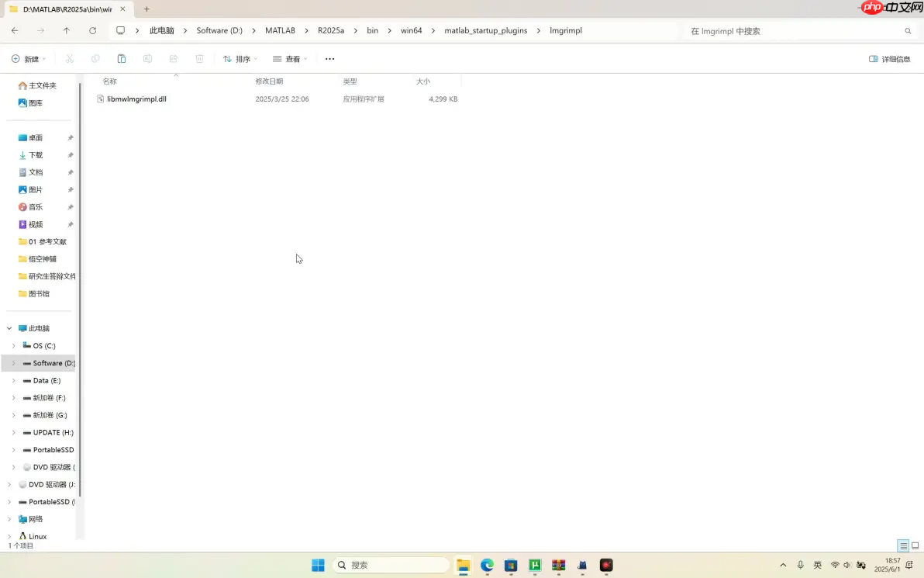The height and width of the screenshot is (578, 924).
Task: Click the Paste icon in the toolbar
Action: [x=122, y=58]
